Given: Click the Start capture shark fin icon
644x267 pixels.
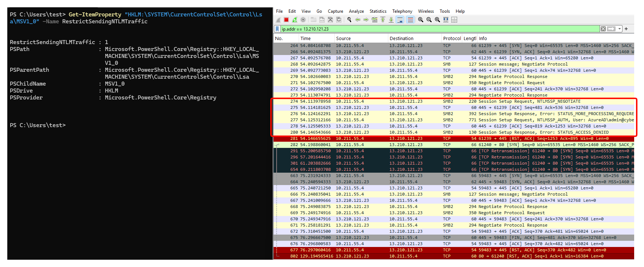Looking at the screenshot, I should coord(278,20).
